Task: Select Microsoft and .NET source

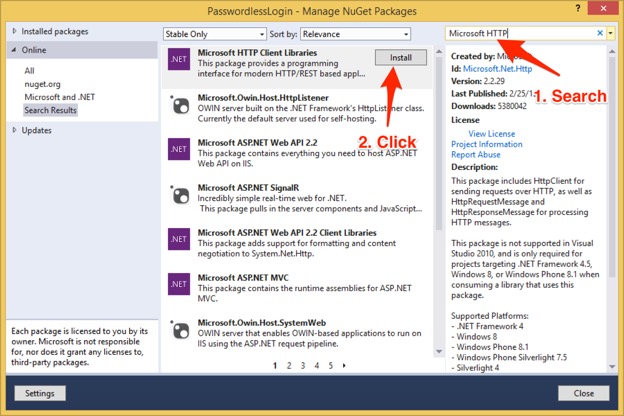Action: tap(60, 97)
